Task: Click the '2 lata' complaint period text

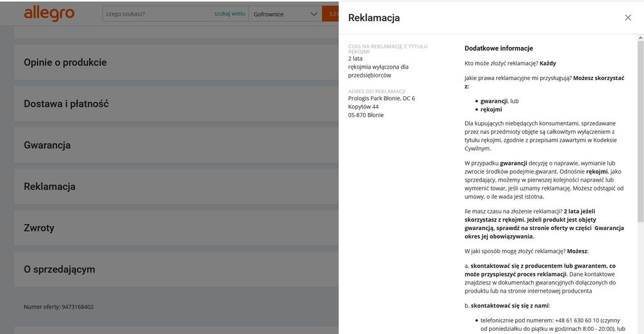Action: [355, 59]
